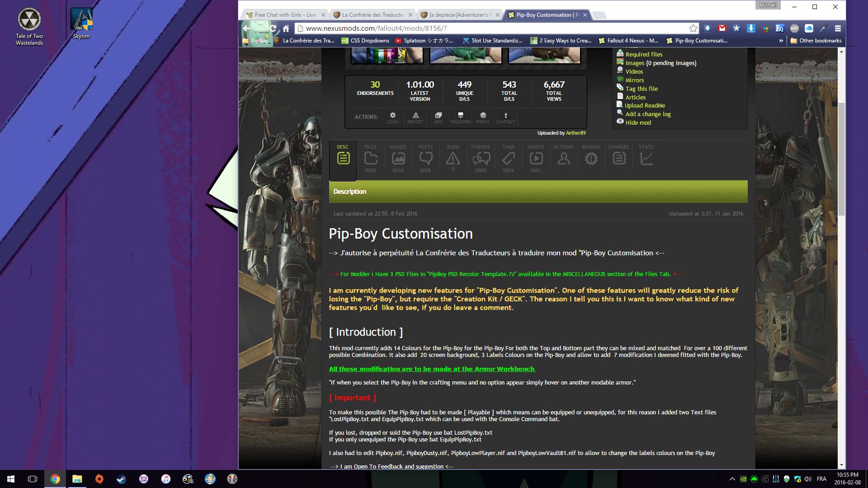
Task: Open Fallout 4 Nexus bookmark
Action: [x=628, y=41]
